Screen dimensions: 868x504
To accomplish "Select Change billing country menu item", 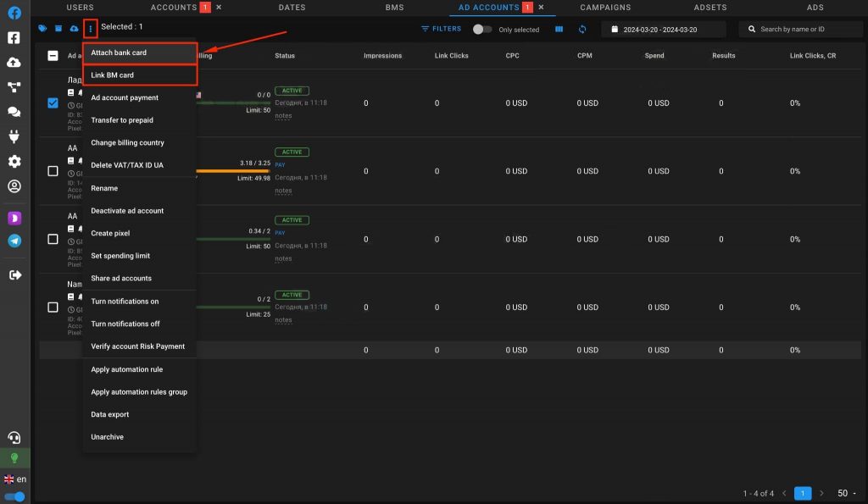I will point(140,143).
